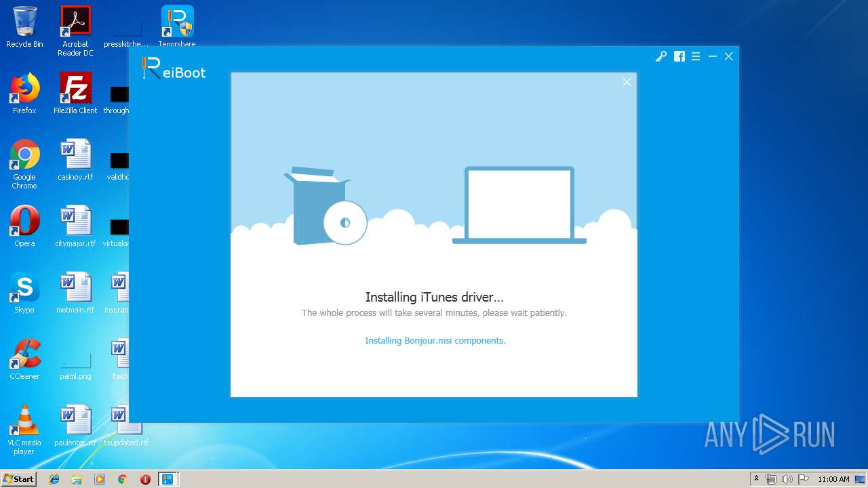Click the Show desktop button
The width and height of the screenshot is (868, 488).
coord(861,479)
